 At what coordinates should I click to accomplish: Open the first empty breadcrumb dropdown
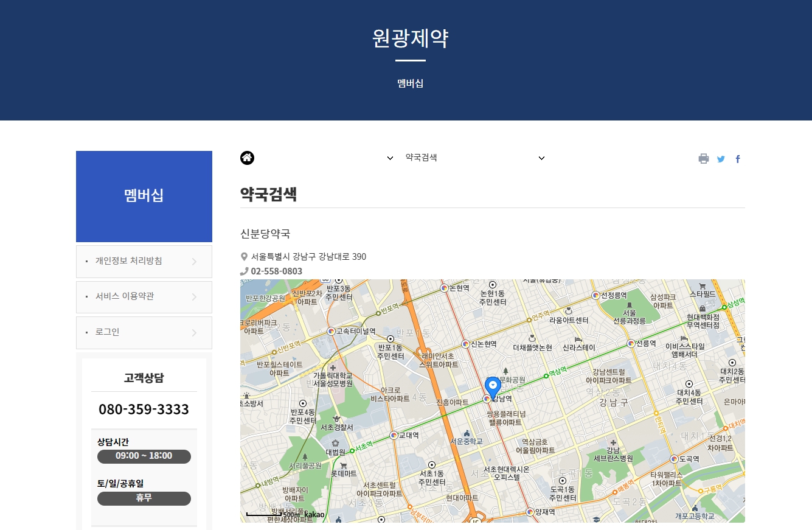coord(325,158)
